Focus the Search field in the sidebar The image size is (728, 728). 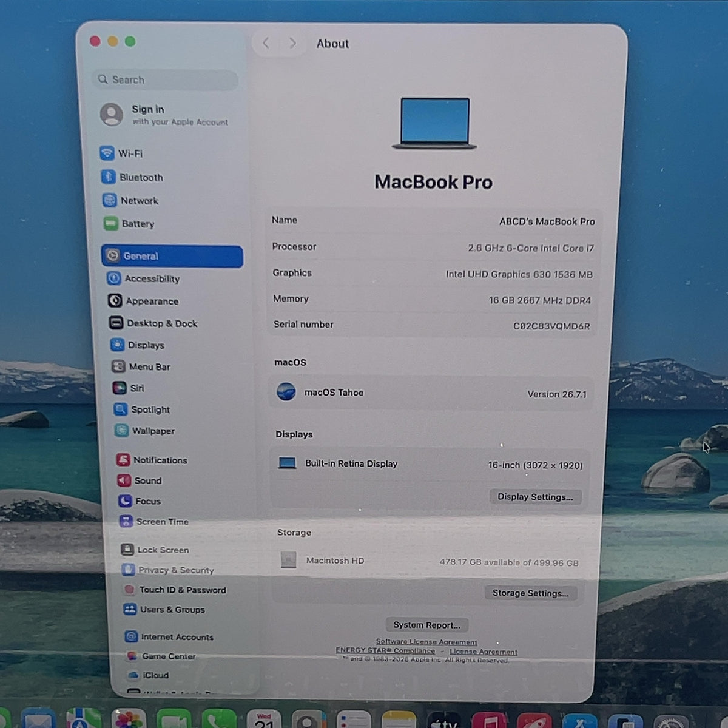(165, 79)
